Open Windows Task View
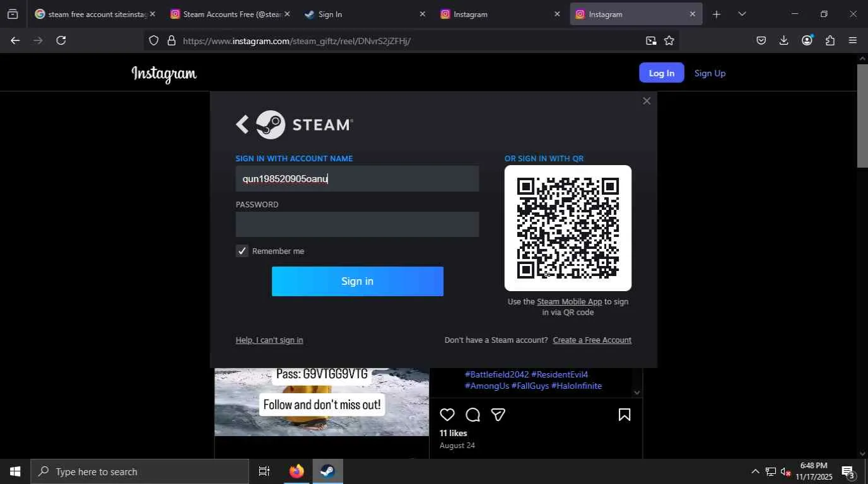868x484 pixels. [264, 471]
